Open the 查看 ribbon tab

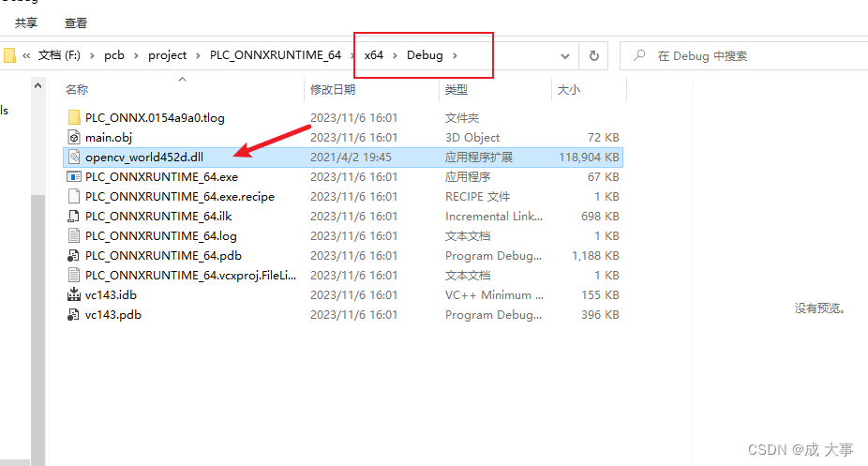pos(76,23)
